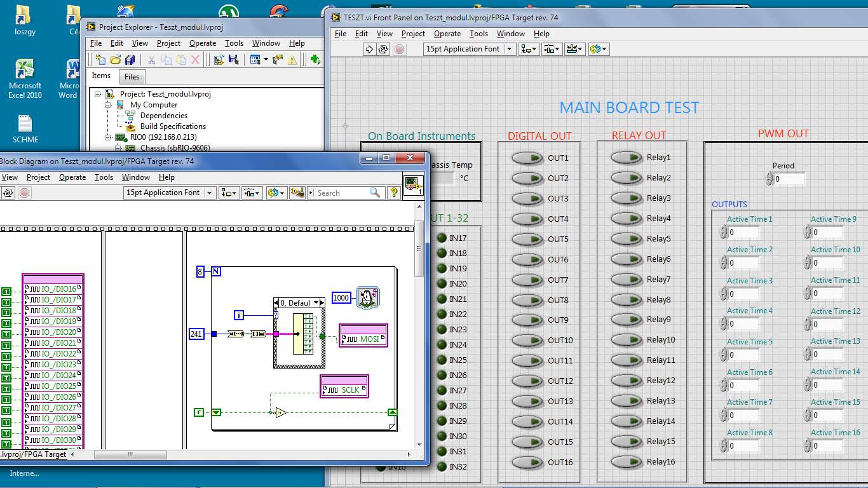Toggle Relay4 switch
The height and width of the screenshot is (488, 868).
(626, 218)
